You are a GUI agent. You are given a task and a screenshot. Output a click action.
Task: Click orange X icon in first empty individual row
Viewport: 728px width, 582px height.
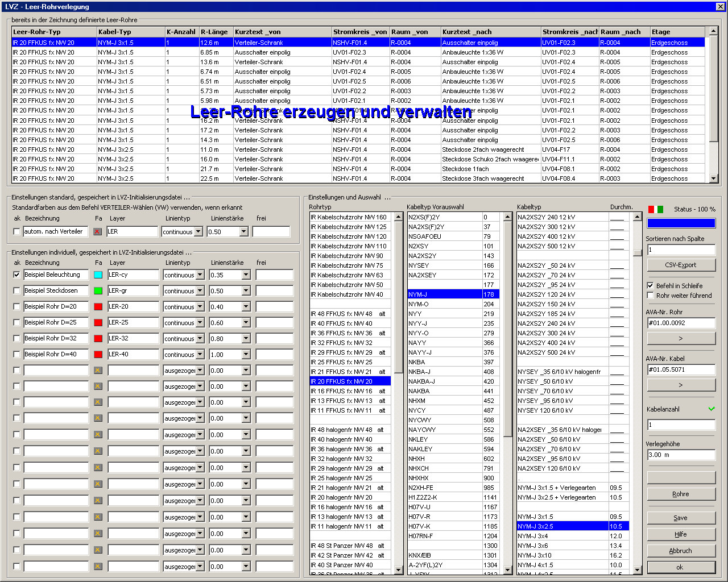pos(98,371)
